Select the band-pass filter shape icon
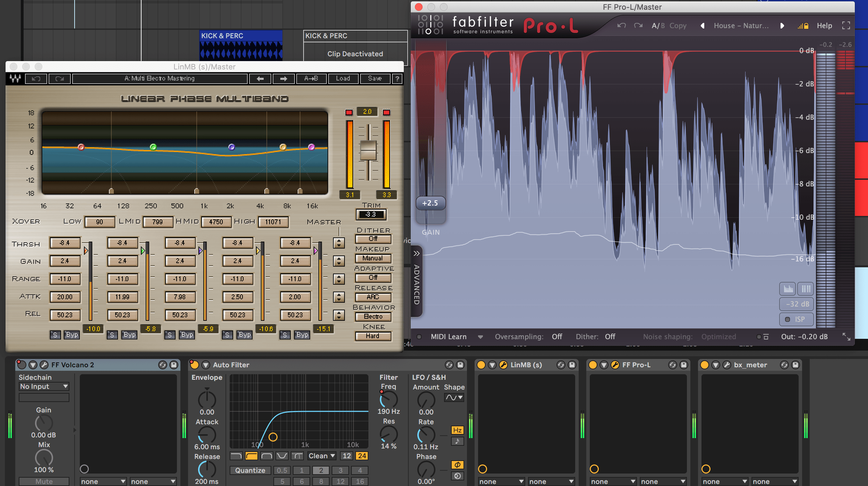This screenshot has width=868, height=486. 266,456
